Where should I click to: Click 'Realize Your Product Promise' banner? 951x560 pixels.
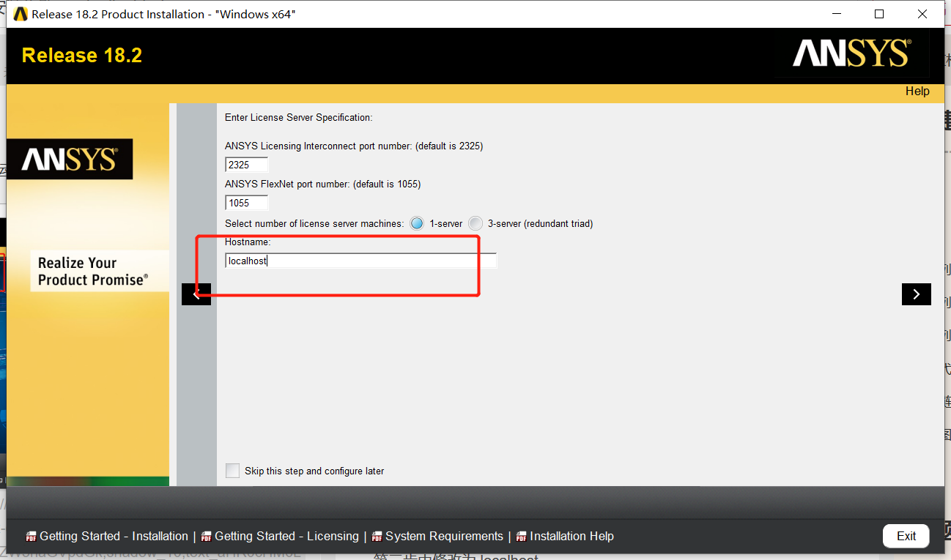(x=100, y=271)
